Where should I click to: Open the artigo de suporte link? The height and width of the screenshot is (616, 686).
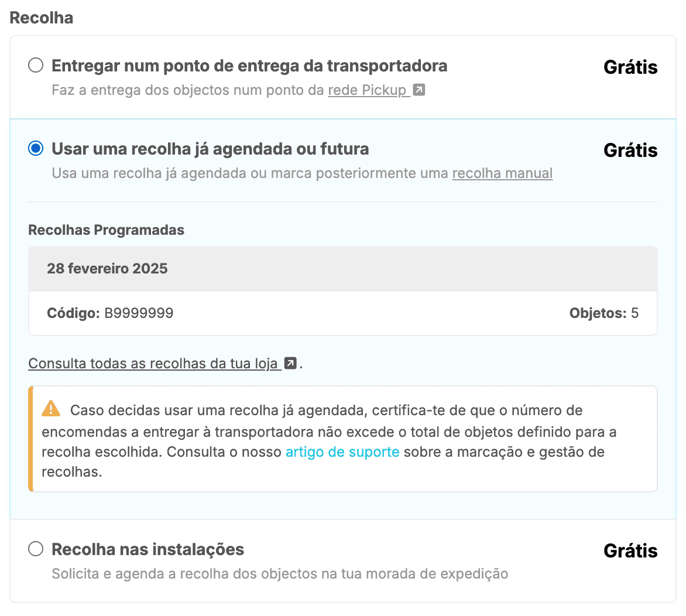[342, 452]
